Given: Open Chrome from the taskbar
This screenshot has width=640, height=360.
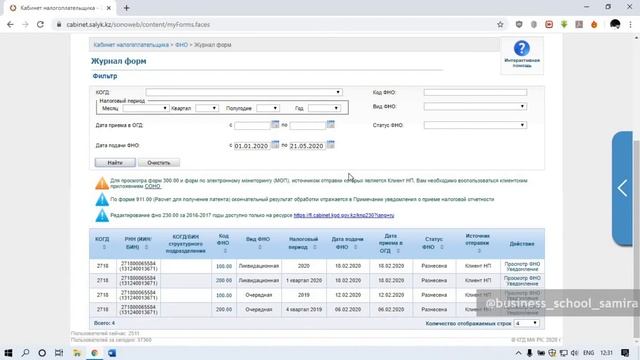Looking at the screenshot, I should tap(95, 353).
